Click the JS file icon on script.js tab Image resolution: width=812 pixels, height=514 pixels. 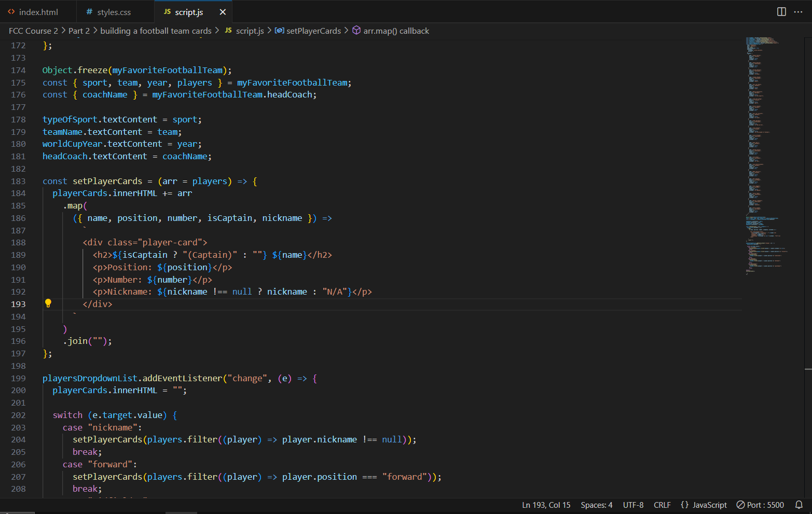click(x=167, y=12)
